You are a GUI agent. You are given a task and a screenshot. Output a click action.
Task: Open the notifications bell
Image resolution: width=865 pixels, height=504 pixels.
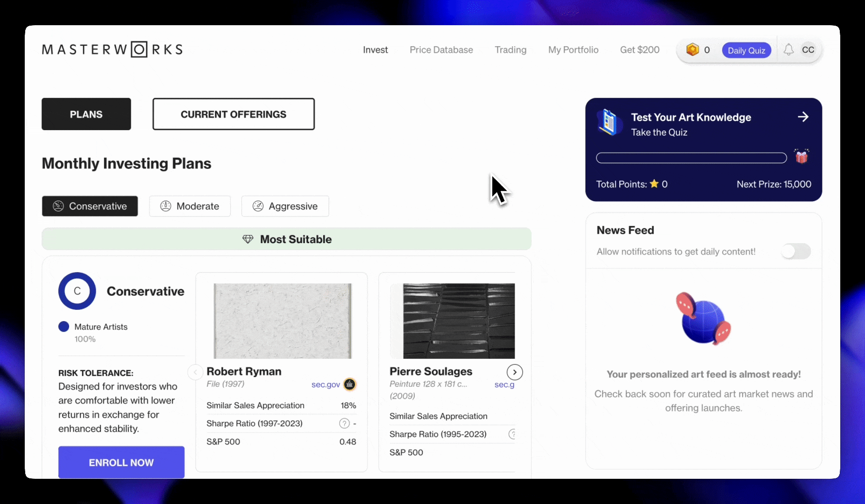pos(788,50)
